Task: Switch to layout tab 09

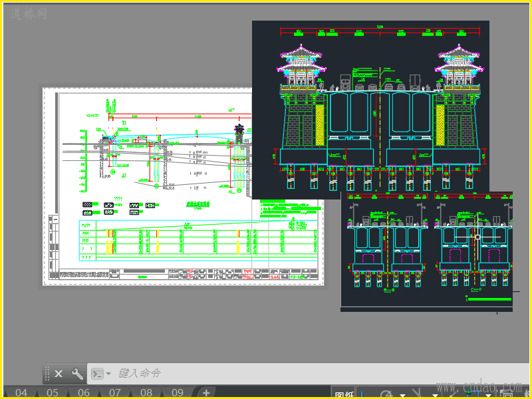Action: (177, 392)
